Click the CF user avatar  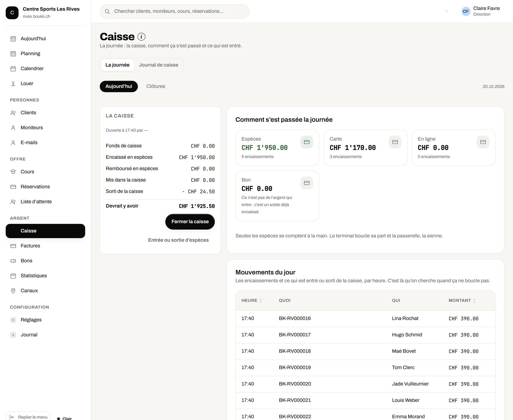pos(466,11)
